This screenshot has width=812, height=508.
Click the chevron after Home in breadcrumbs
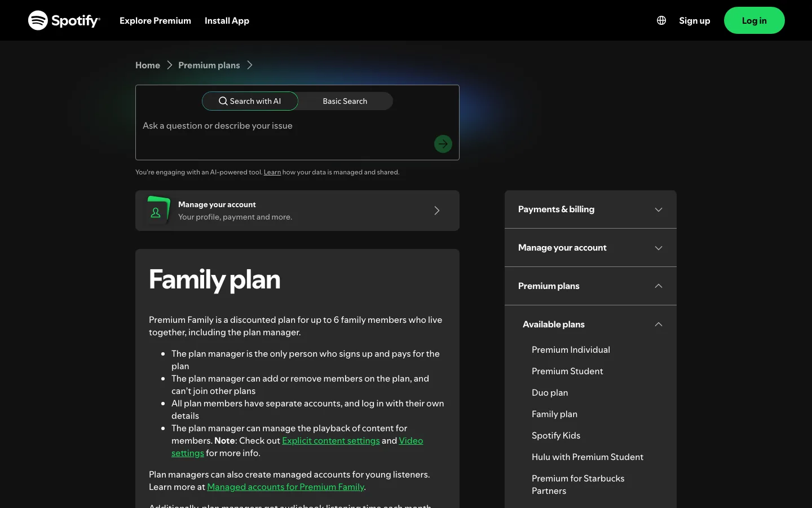pos(169,65)
